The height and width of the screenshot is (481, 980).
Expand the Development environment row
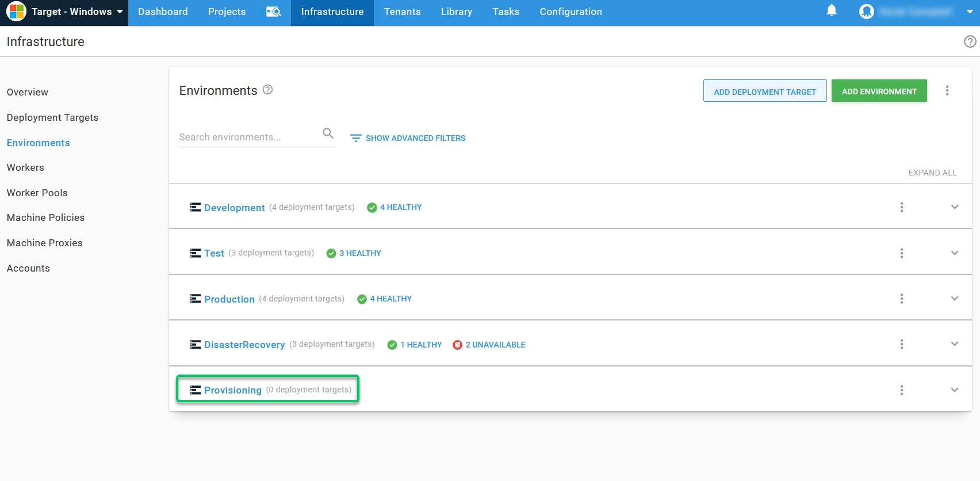click(954, 207)
